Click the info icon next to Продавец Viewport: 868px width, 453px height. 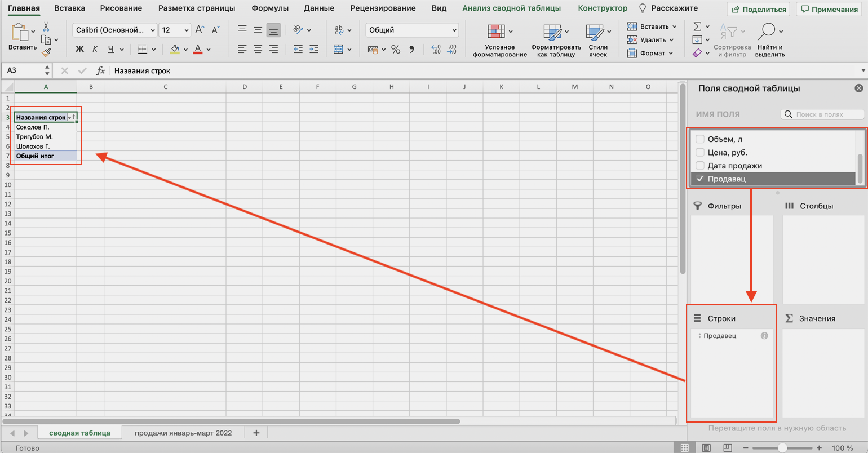[764, 336]
